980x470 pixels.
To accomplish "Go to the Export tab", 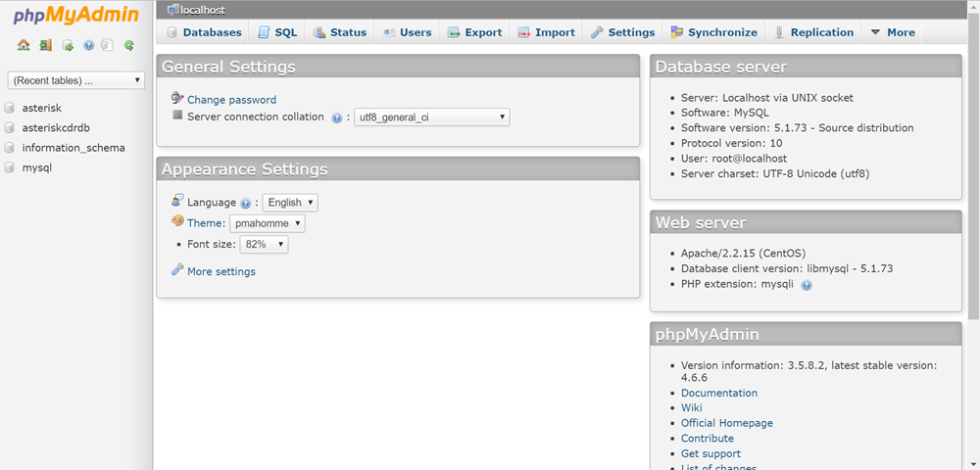I will [x=474, y=32].
